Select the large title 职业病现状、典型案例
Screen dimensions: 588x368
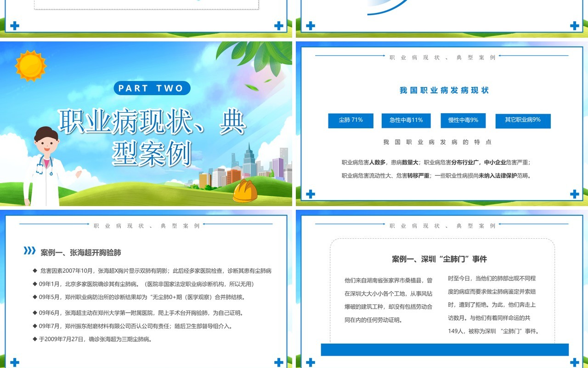coord(152,137)
